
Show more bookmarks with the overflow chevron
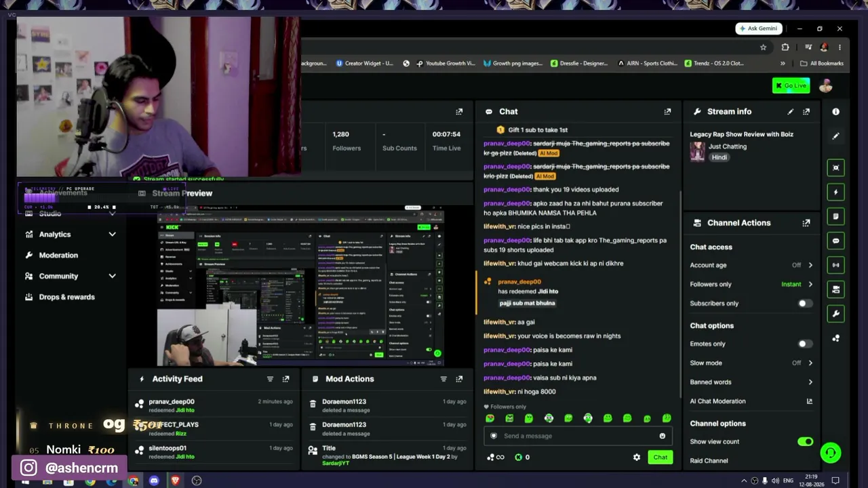point(783,64)
